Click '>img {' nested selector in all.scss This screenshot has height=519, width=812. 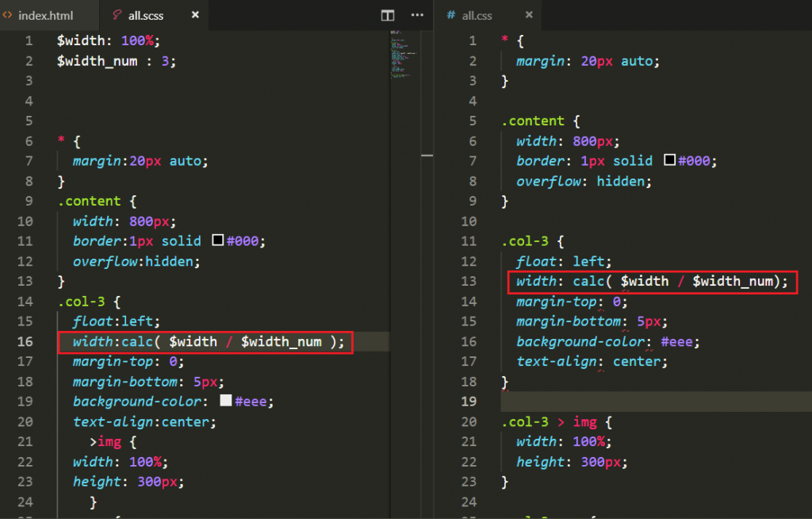tap(113, 442)
